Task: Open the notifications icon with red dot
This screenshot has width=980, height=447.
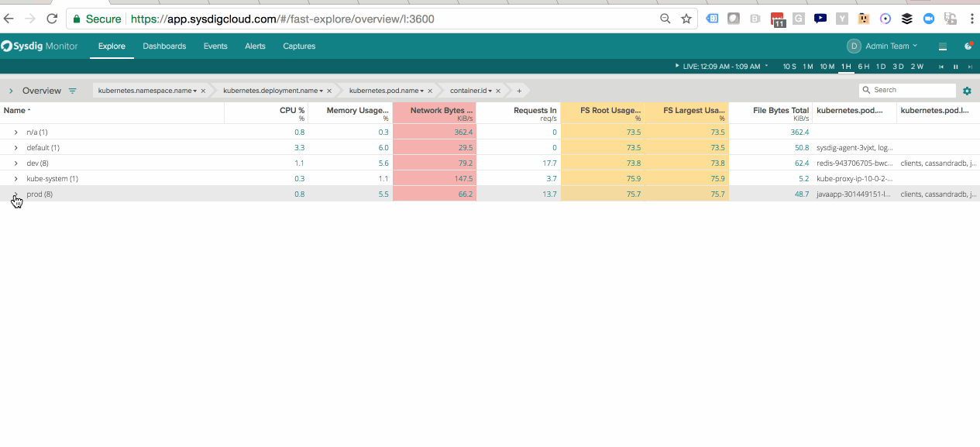Action: pyautogui.click(x=968, y=46)
